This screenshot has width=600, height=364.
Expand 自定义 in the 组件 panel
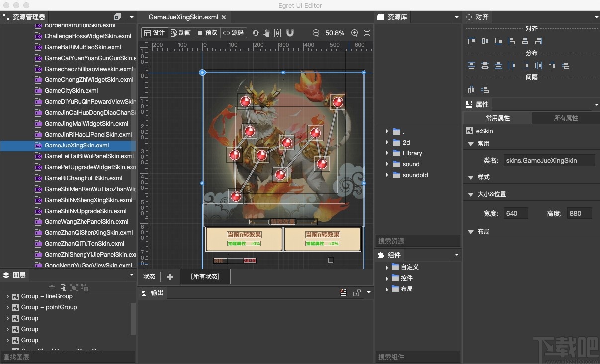point(388,267)
